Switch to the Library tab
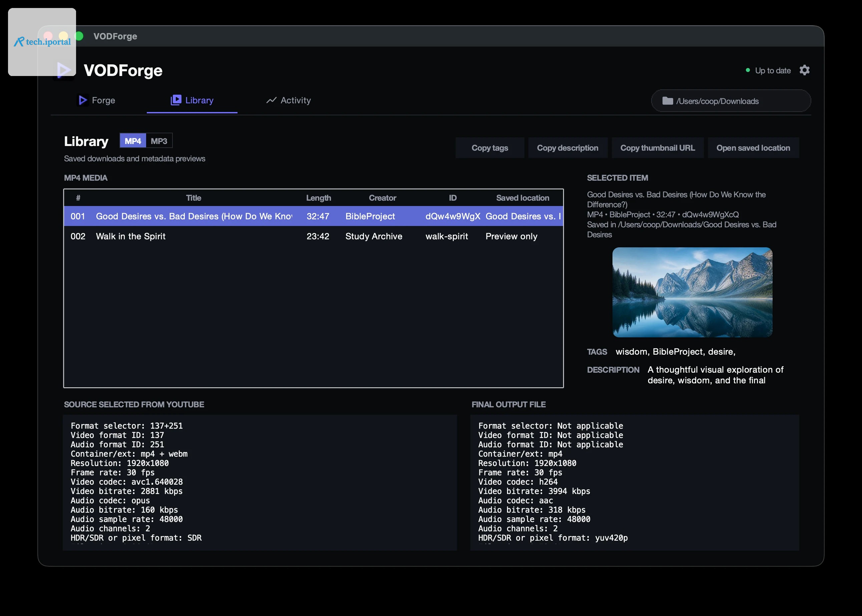862x616 pixels. click(192, 100)
